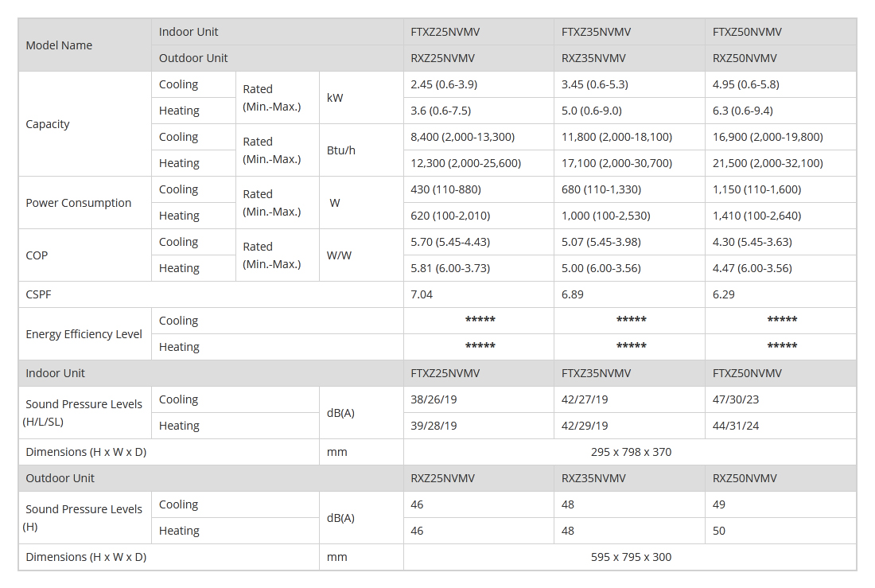Click the outdoor dimensions 595 x 795 x 300
The width and height of the screenshot is (875, 588).
tap(631, 557)
